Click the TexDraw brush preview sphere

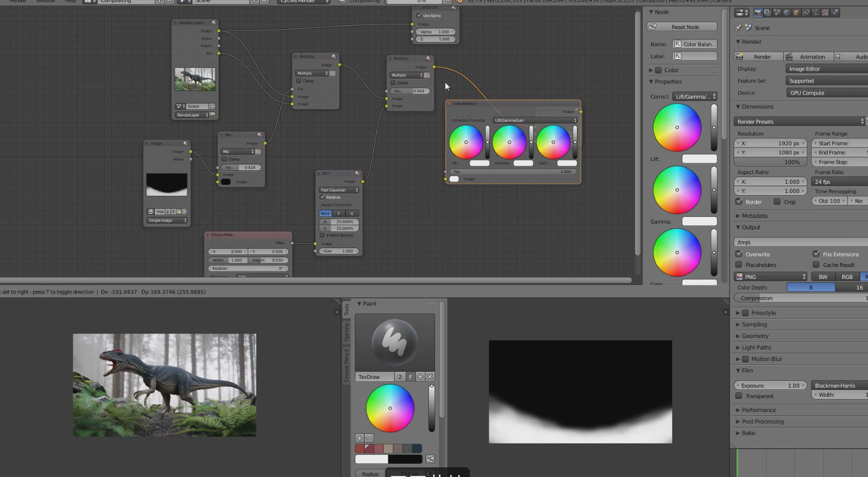[x=395, y=343]
